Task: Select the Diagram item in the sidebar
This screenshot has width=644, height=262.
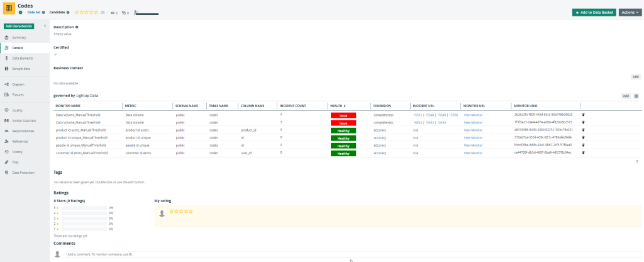Action: 18,84
